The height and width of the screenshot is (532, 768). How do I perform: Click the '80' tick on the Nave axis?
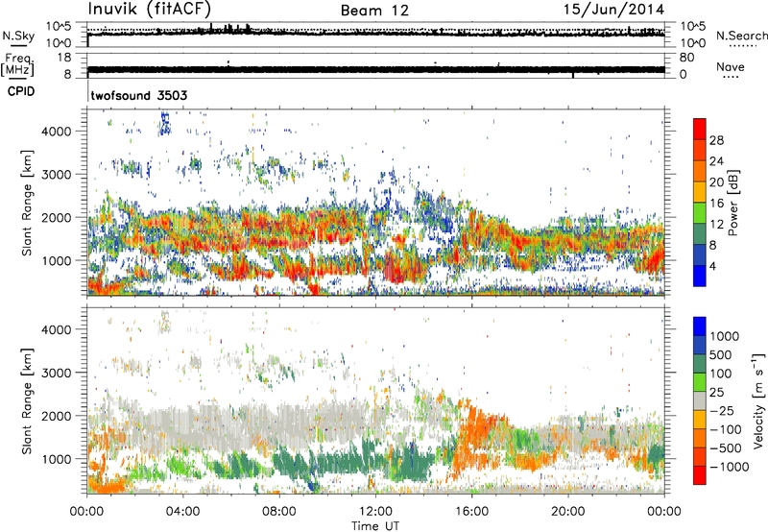coord(686,58)
